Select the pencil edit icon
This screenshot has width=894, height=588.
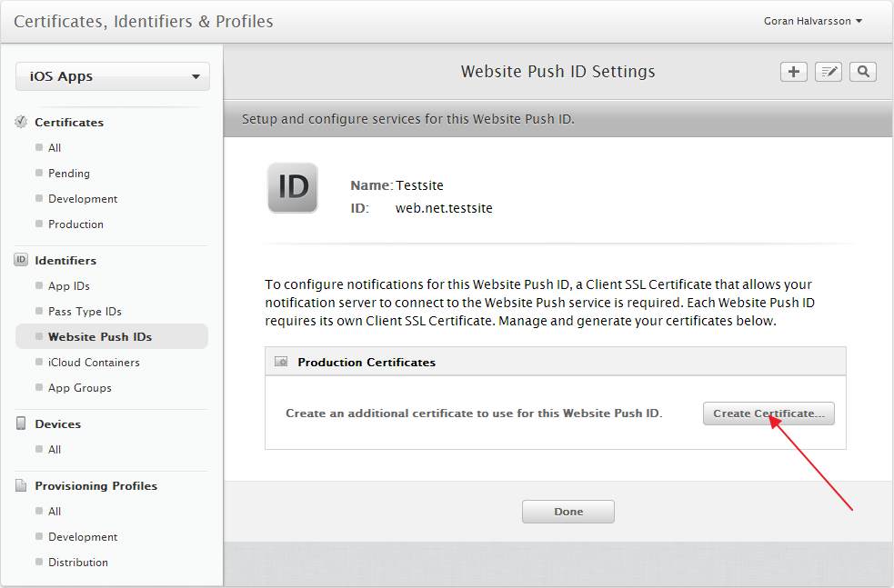tap(828, 71)
